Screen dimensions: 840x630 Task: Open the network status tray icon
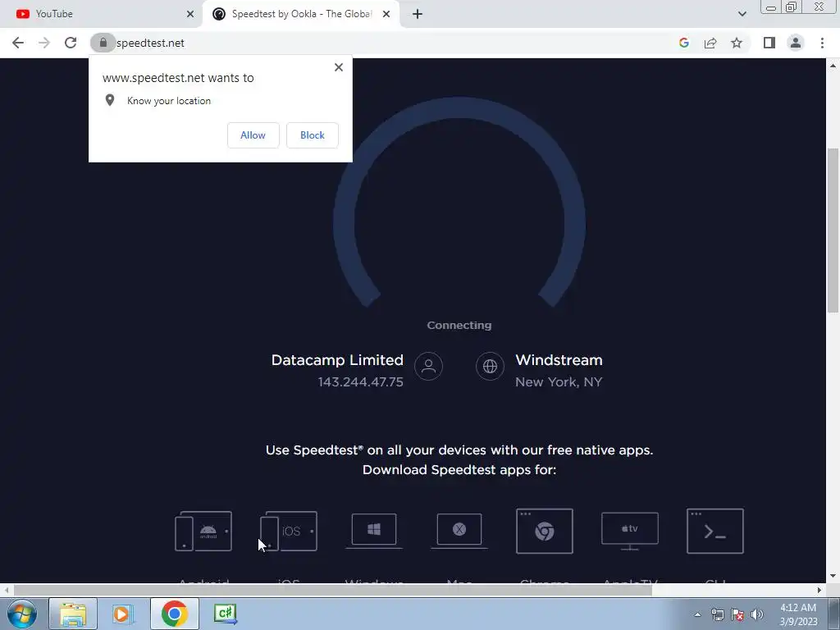[x=717, y=614]
